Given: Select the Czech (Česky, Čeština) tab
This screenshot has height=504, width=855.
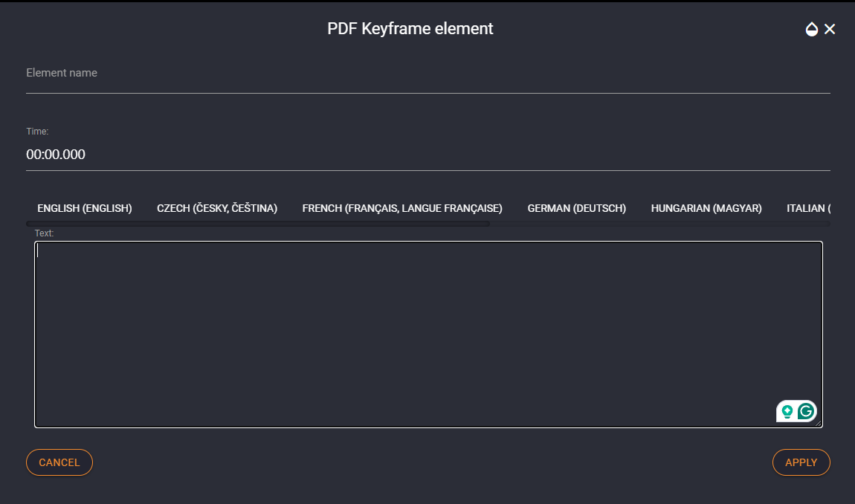Looking at the screenshot, I should [217, 208].
